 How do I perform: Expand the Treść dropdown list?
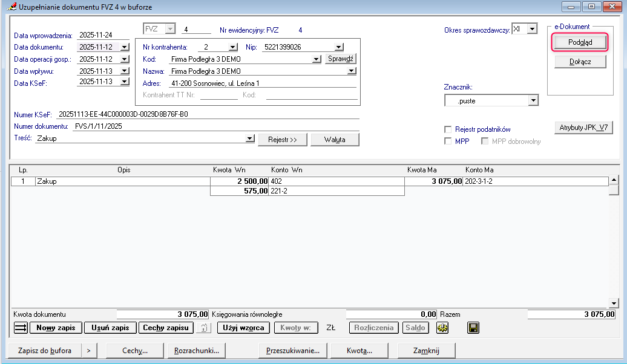click(250, 139)
